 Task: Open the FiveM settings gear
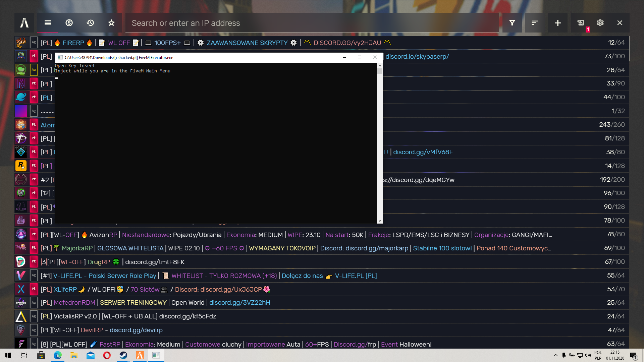pyautogui.click(x=600, y=23)
